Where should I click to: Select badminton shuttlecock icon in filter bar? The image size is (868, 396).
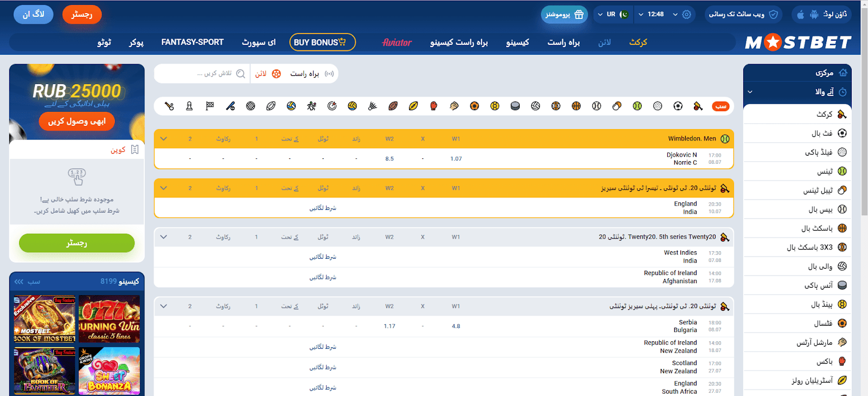click(x=373, y=106)
